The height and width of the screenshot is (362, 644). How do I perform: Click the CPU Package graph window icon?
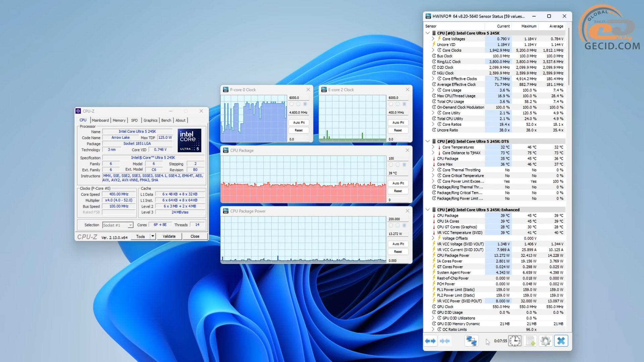(226, 150)
